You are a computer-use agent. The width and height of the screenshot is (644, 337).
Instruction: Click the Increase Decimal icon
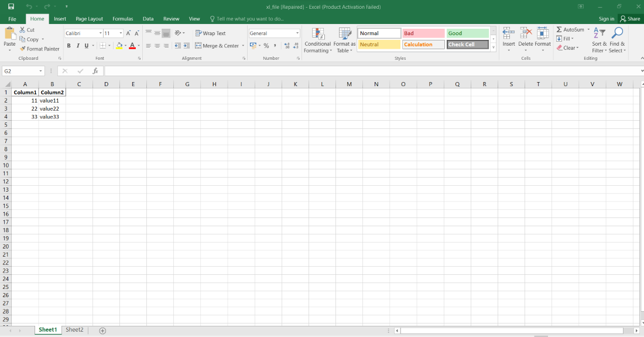pos(287,46)
